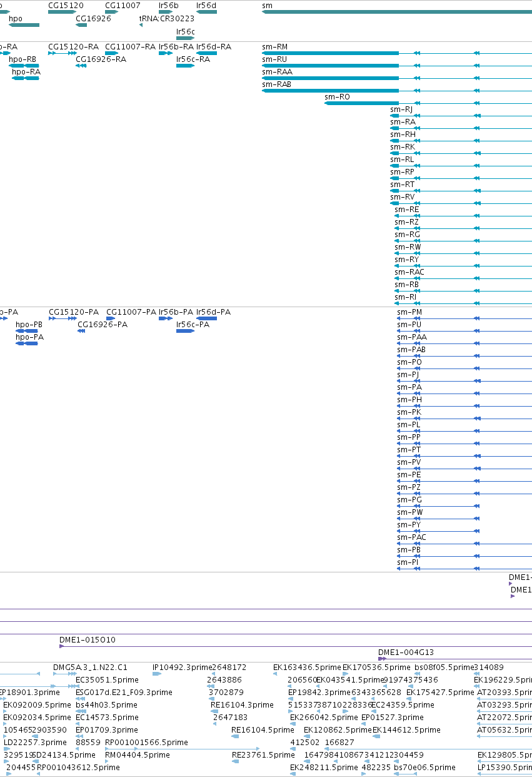Click the EK175427.5prime EST label
Image resolution: width=532 pixels, height=777 pixels.
tap(441, 693)
